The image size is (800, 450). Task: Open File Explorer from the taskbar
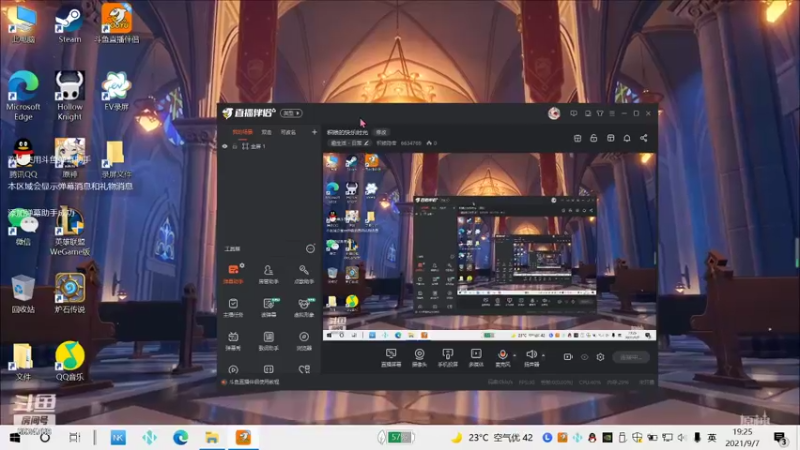click(x=212, y=438)
